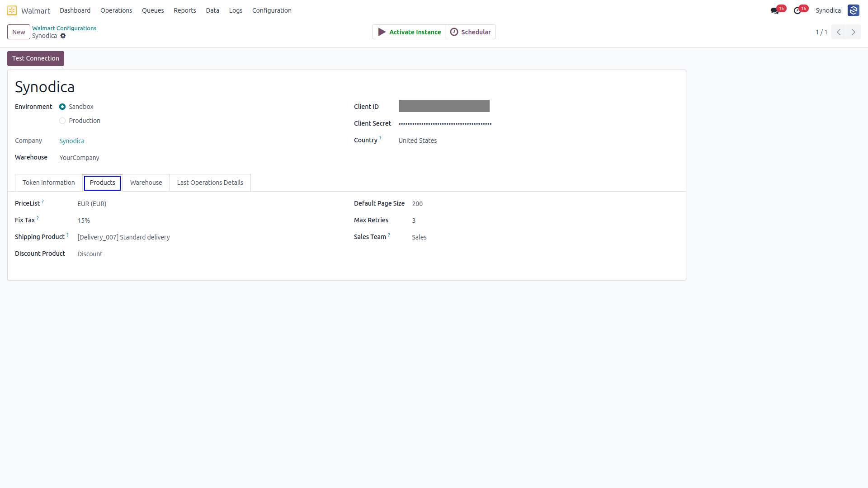
Task: Click PriceList help question mark
Action: pyautogui.click(x=43, y=201)
